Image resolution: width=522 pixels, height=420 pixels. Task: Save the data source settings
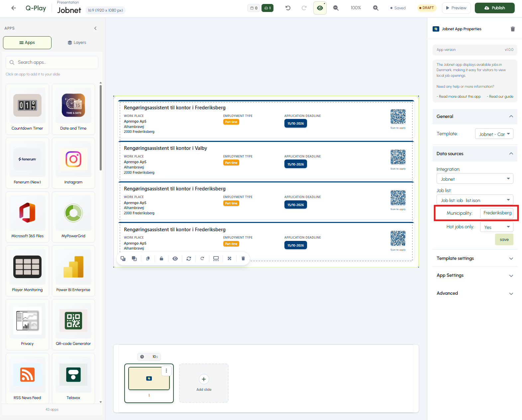coord(504,240)
